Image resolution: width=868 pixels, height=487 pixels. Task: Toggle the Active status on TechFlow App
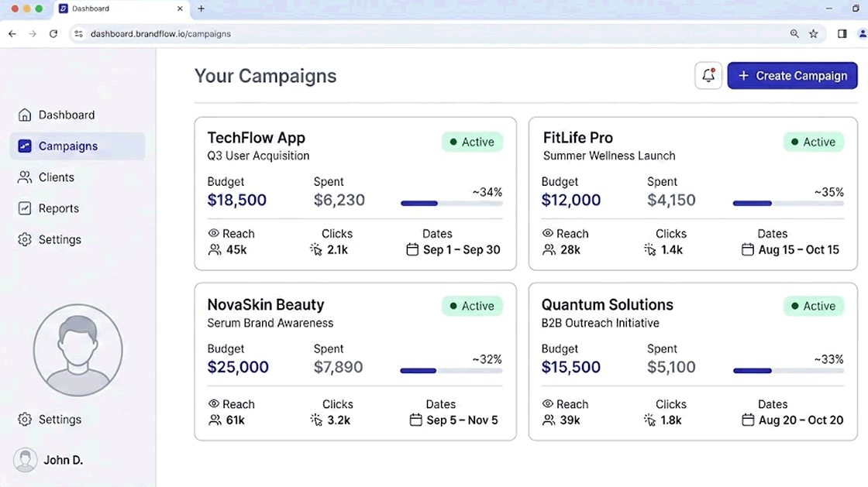[x=472, y=142]
